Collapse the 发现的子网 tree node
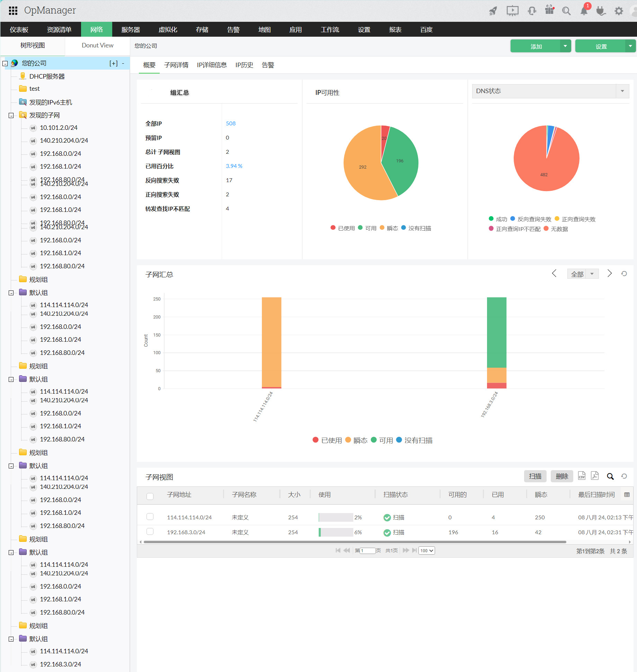The width and height of the screenshot is (637, 672). (11, 115)
